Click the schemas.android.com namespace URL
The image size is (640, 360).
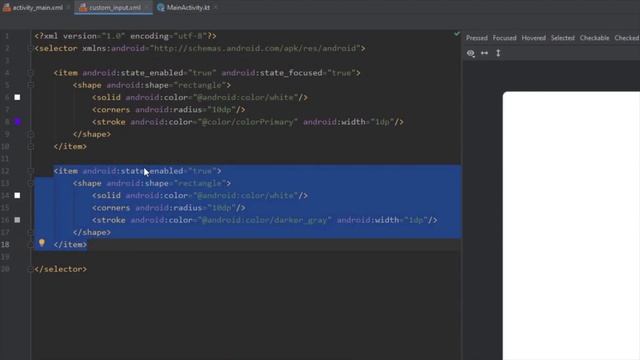256,48
